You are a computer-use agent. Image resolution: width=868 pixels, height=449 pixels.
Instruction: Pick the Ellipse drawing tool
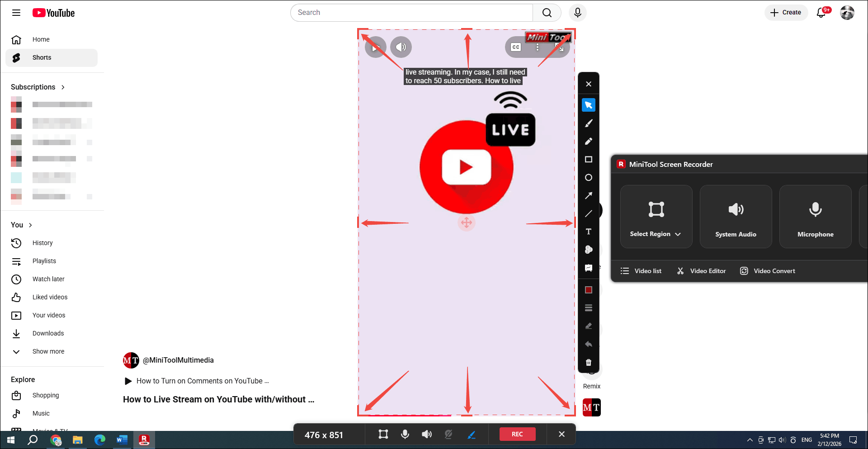pyautogui.click(x=589, y=177)
